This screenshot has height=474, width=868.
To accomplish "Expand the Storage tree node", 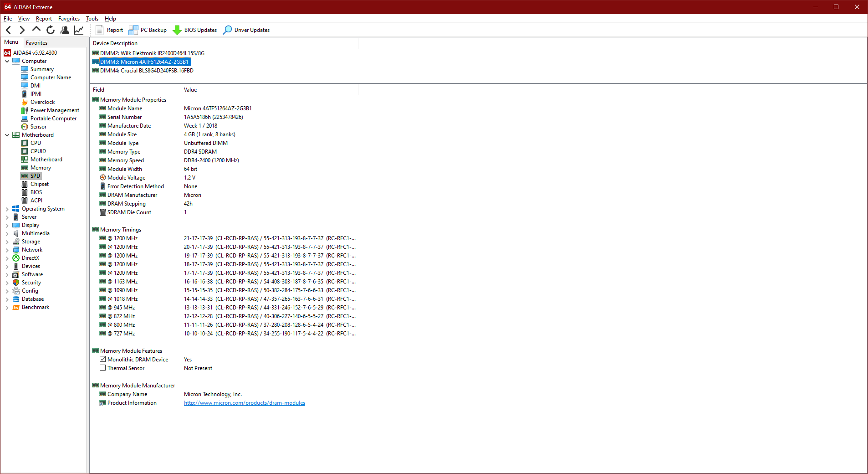I will coord(7,242).
